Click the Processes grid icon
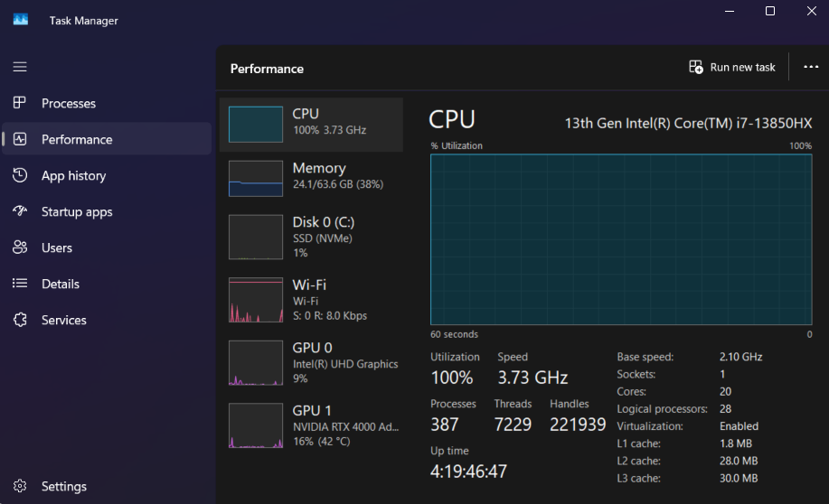 tap(20, 103)
